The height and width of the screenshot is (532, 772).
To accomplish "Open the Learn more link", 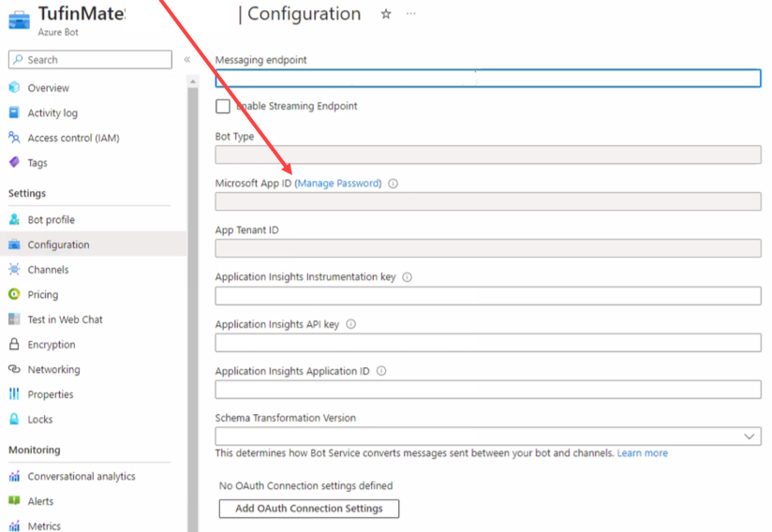I will 642,453.
